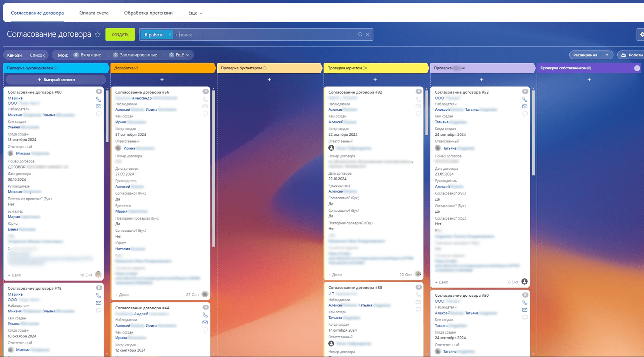Click email icon on contract #52 card
644x357 pixels.
(x=524, y=106)
